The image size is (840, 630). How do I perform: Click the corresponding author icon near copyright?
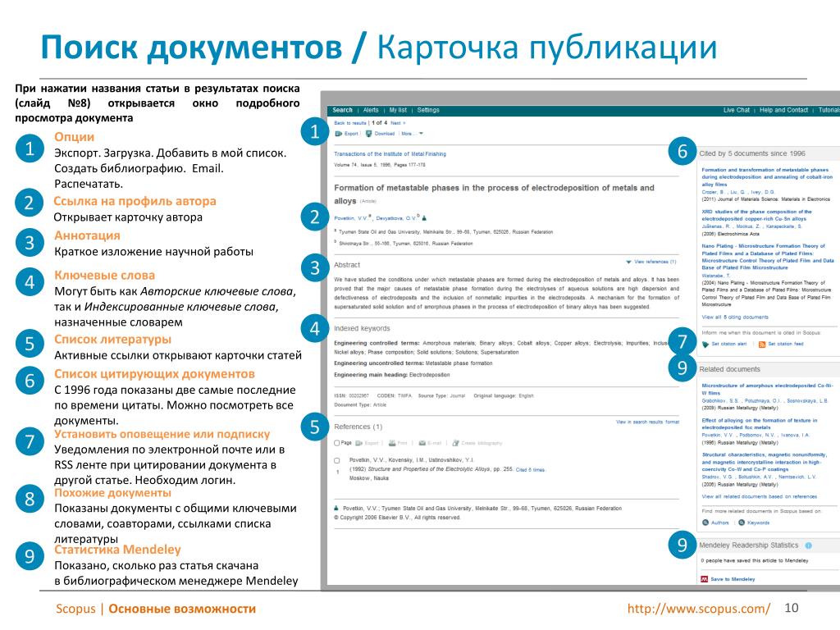pyautogui.click(x=336, y=508)
